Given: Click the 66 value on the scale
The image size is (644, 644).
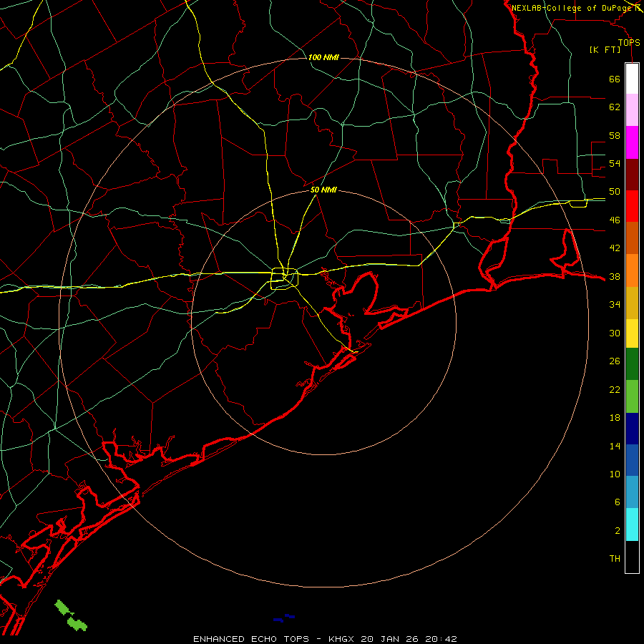Looking at the screenshot, I should (x=615, y=79).
